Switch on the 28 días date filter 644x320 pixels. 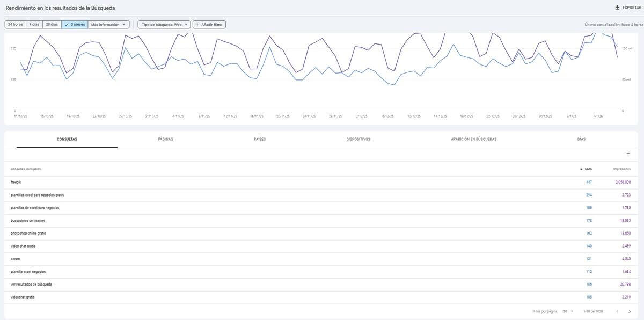click(x=50, y=23)
